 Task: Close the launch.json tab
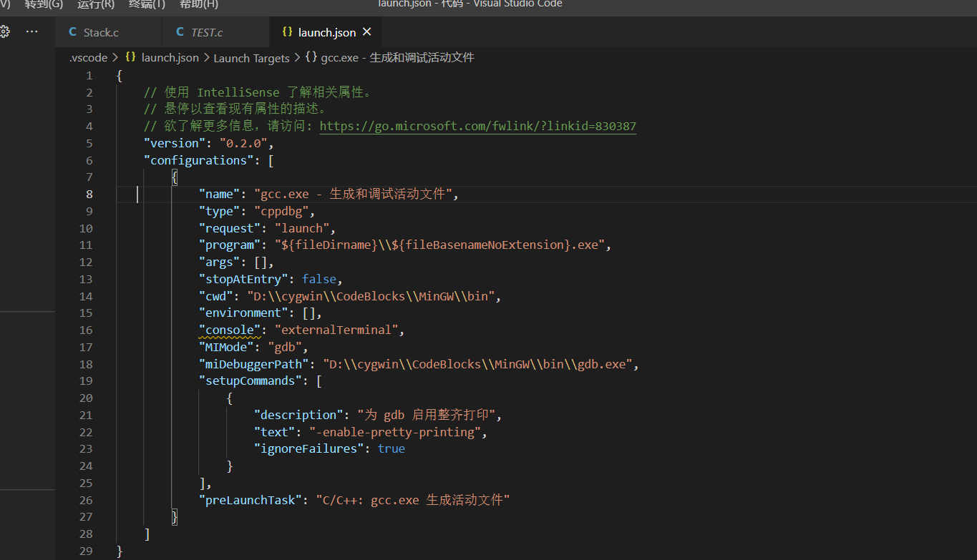point(367,32)
